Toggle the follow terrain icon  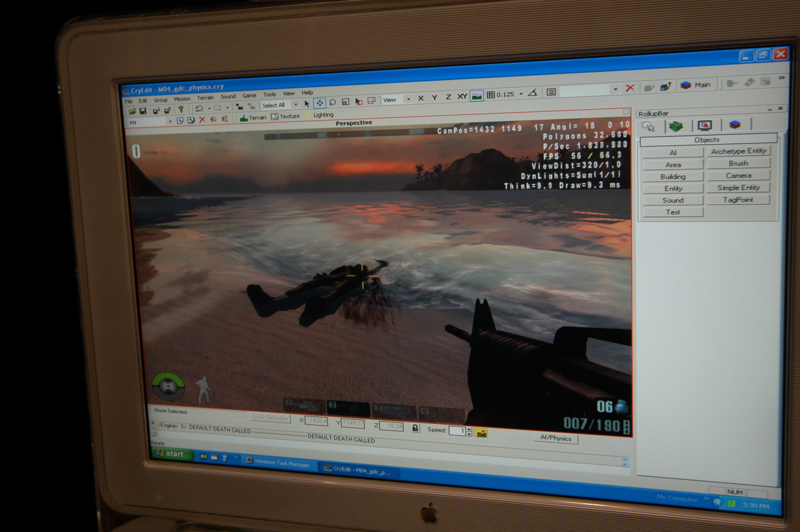pos(477,96)
